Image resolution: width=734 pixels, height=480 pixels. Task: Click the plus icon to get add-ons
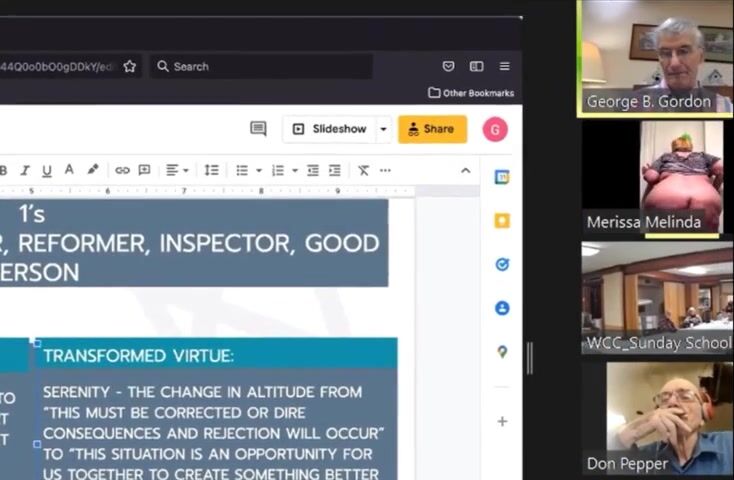[502, 422]
